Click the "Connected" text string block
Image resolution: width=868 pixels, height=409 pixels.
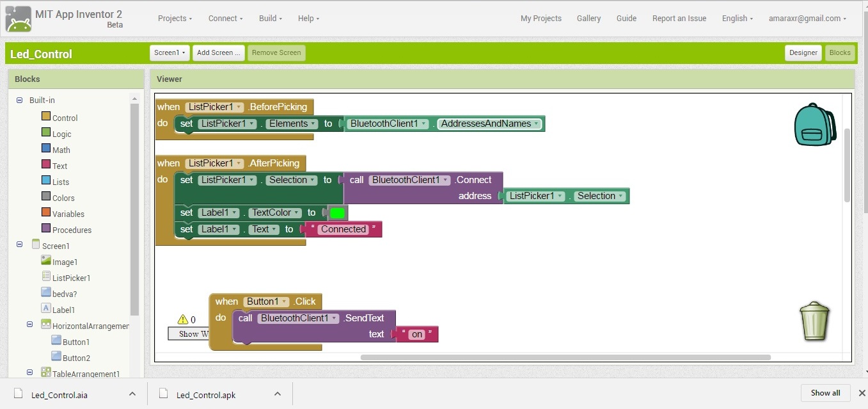click(343, 229)
